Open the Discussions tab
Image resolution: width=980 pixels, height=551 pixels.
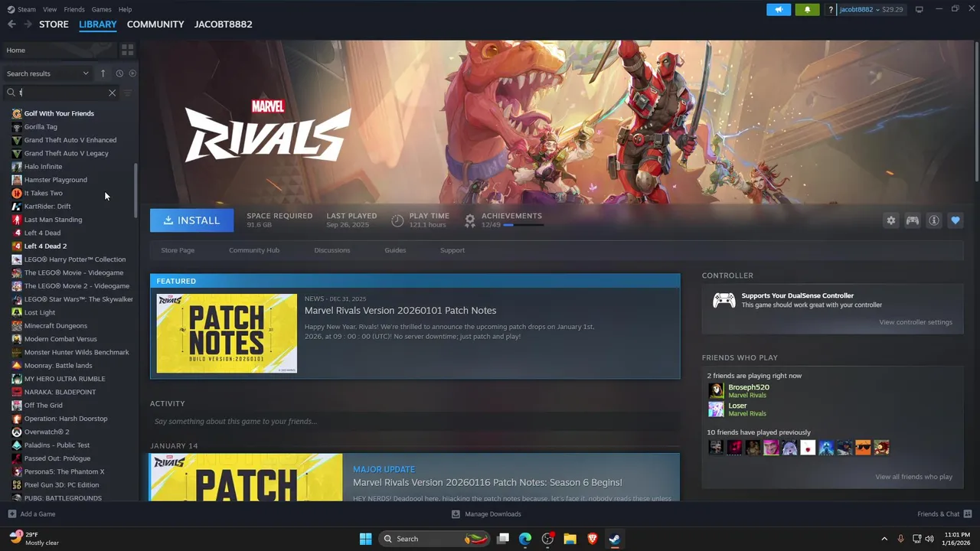pyautogui.click(x=332, y=250)
